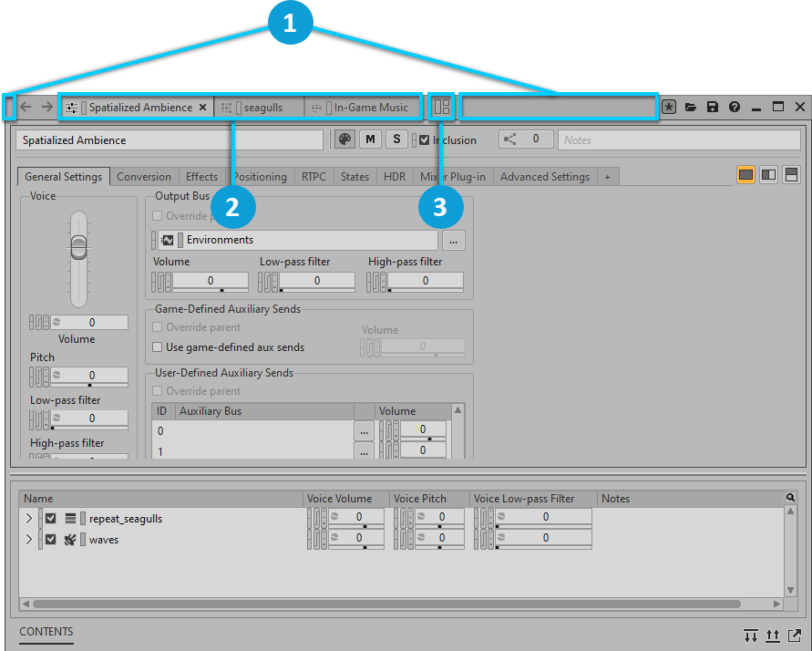Open help via the question mark icon
Screen dimensions: 812x651
[x=735, y=107]
